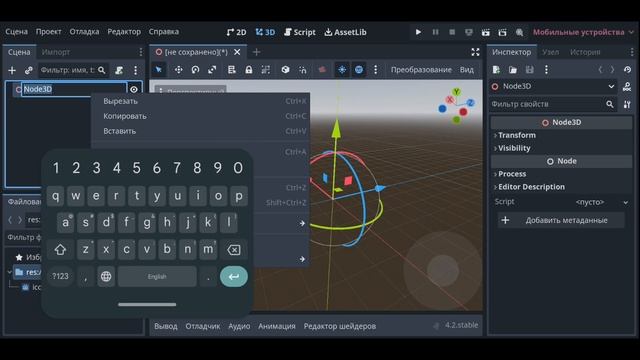The image size is (640, 360).
Task: Load an existing resource folder icon
Action: pos(513,70)
